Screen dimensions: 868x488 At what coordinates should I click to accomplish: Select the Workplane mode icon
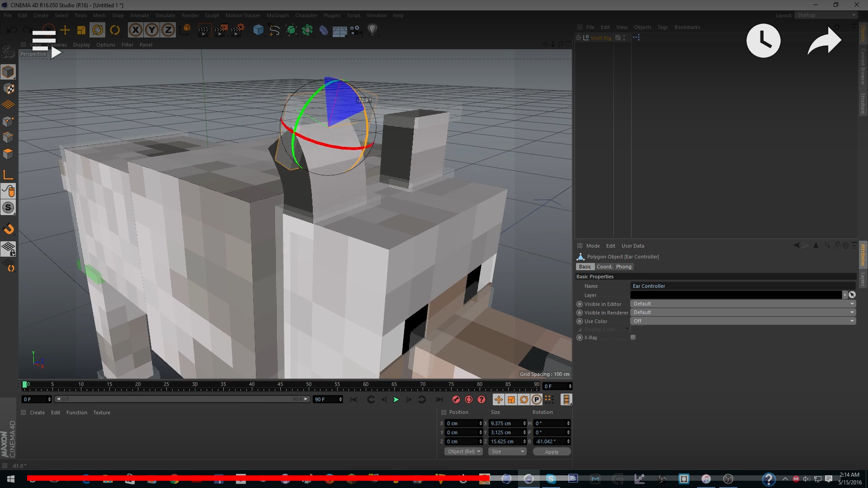pos(8,104)
